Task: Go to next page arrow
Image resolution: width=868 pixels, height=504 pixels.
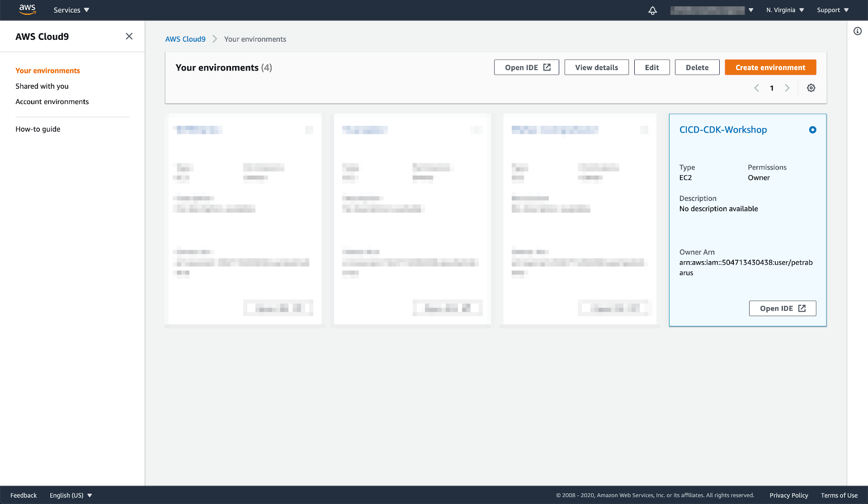Action: tap(787, 88)
